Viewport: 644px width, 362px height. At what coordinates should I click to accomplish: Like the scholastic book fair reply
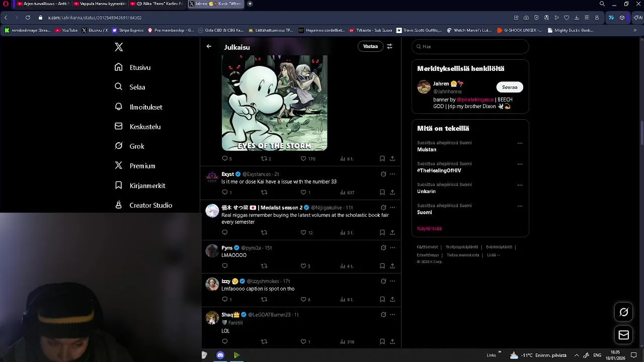click(306, 232)
